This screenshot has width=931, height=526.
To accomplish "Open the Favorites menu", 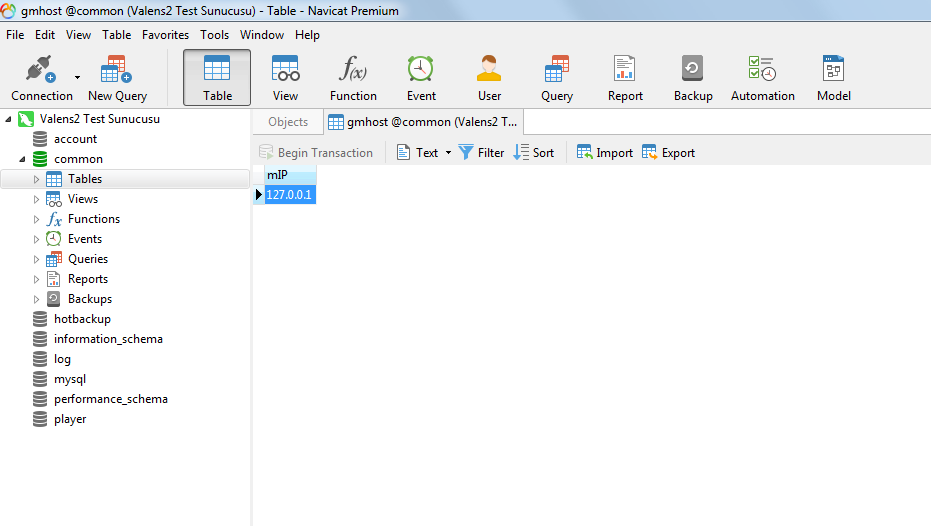I will pyautogui.click(x=165, y=35).
